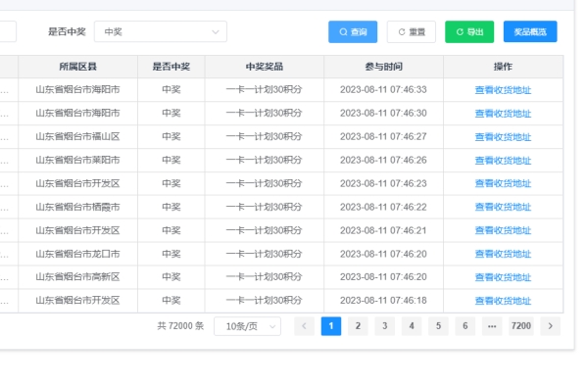Screen dimensions: 588x386
Task: Click the 参与时间 column header
Action: coord(383,67)
